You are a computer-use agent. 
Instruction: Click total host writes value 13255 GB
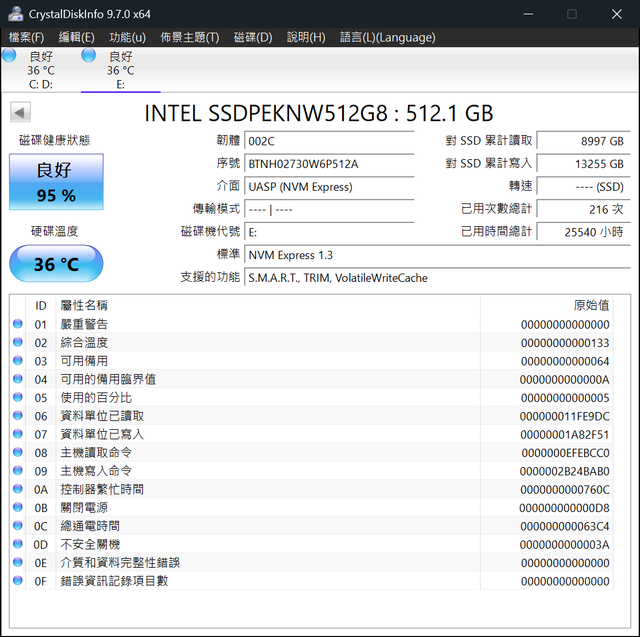click(x=584, y=164)
